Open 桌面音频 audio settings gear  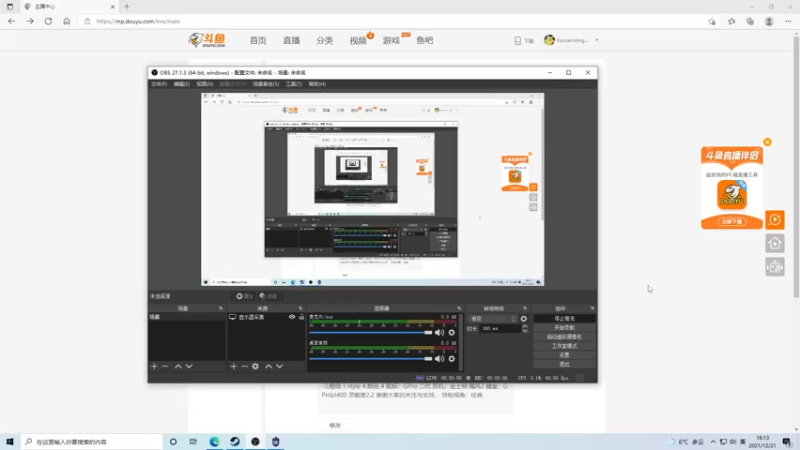coord(452,359)
